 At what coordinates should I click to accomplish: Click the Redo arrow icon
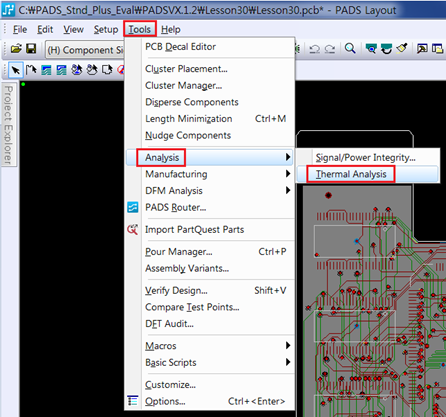(x=330, y=49)
